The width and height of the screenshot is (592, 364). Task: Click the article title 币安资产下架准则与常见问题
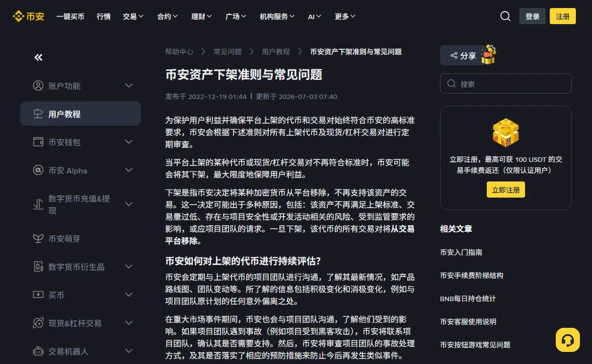coord(244,74)
